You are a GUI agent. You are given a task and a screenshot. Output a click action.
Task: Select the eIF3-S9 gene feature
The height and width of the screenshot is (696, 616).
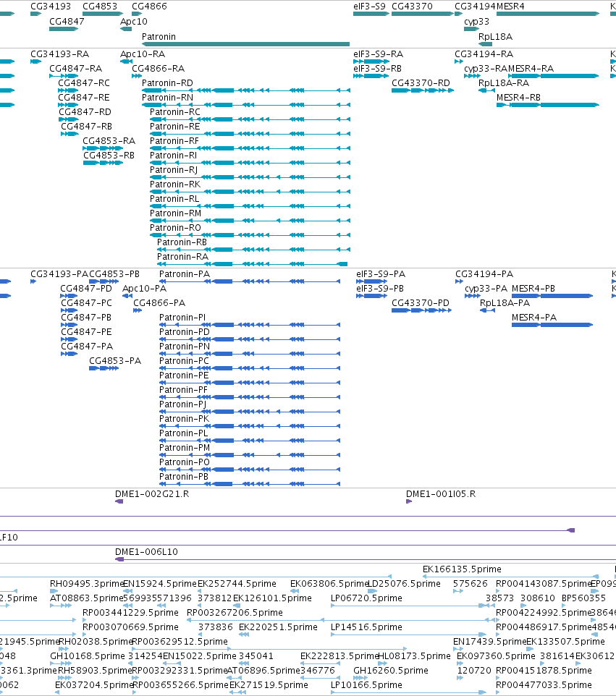coord(371,14)
